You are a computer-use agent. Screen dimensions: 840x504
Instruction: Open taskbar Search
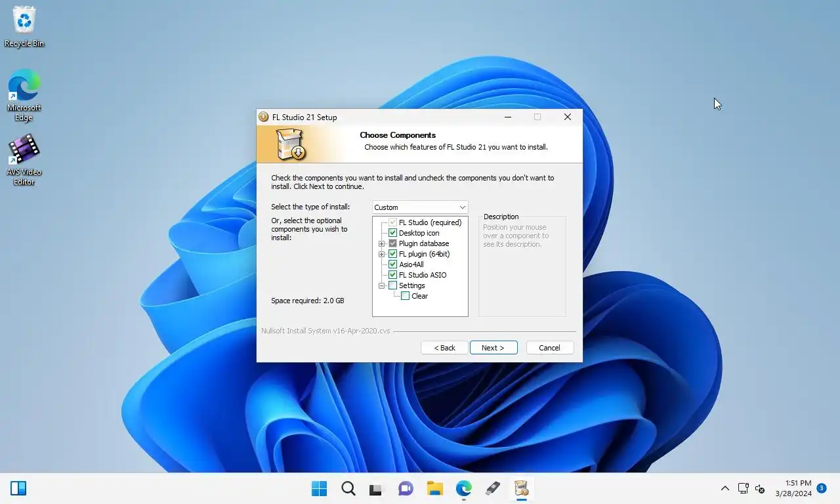tap(348, 488)
